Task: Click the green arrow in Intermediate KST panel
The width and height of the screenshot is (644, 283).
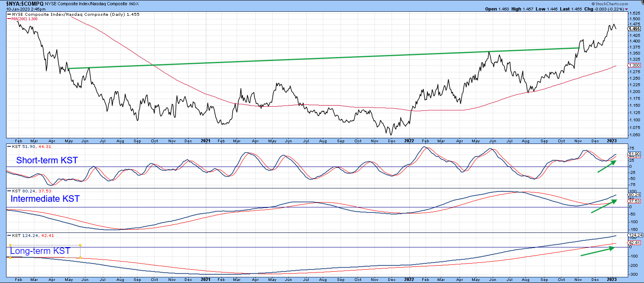Action: coord(604,206)
